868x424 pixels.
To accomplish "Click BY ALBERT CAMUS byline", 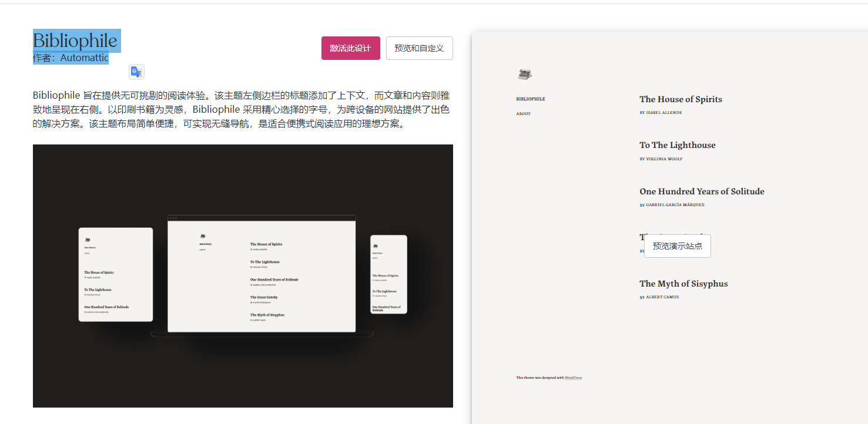I will coord(659,297).
